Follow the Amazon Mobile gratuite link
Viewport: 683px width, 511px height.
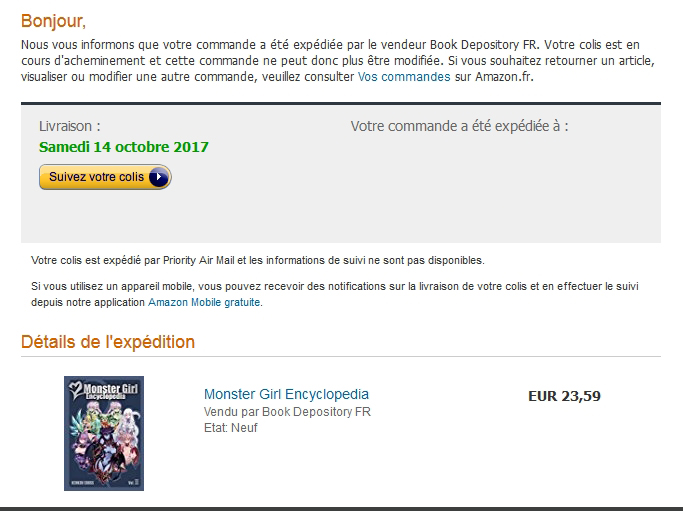pos(204,302)
